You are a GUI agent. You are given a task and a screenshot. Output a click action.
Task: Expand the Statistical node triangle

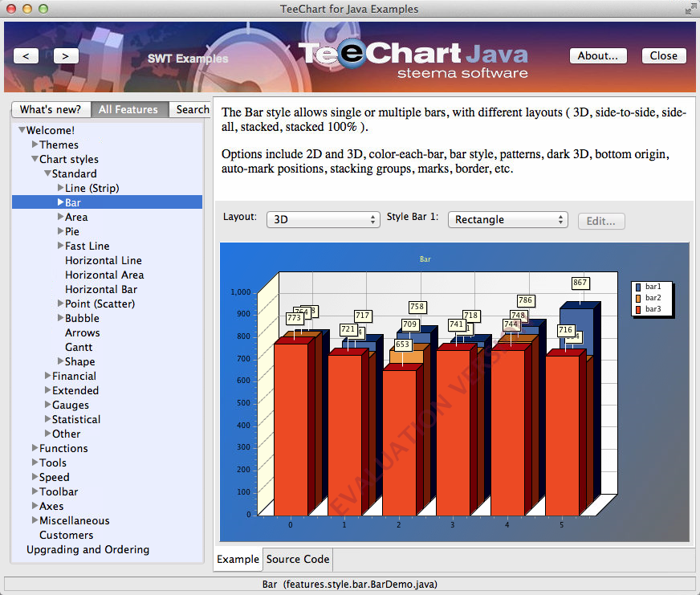tap(47, 419)
